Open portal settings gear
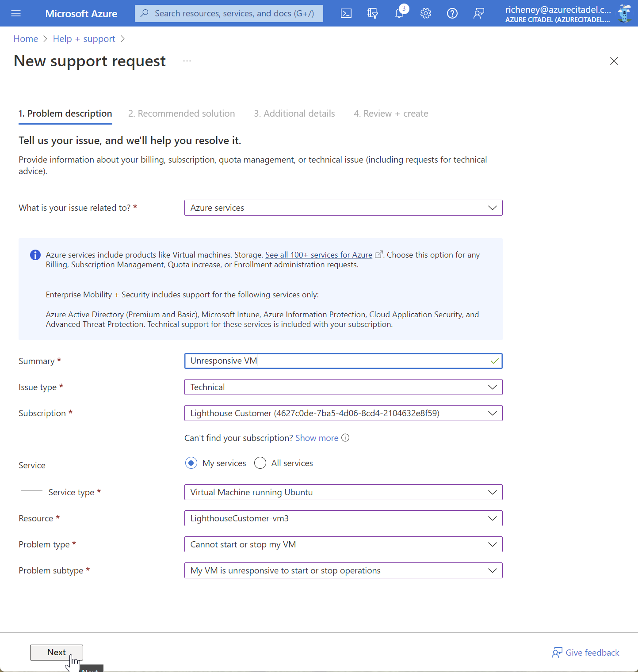638x672 pixels. click(x=426, y=13)
